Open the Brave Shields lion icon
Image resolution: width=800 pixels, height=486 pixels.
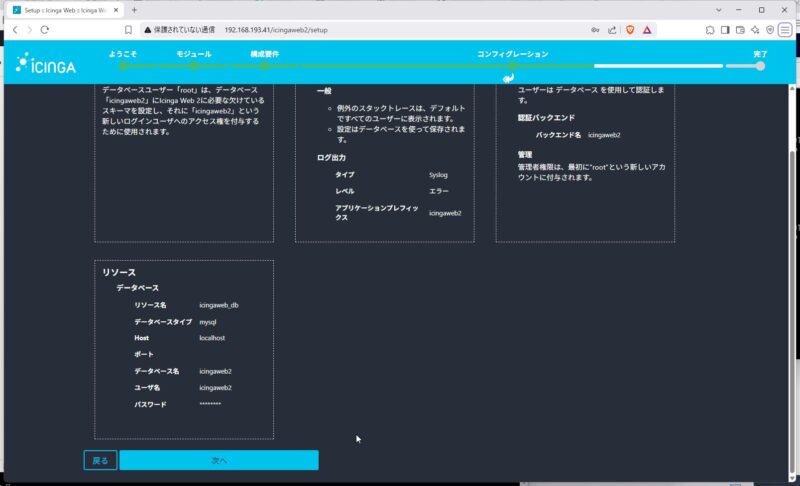coord(630,30)
